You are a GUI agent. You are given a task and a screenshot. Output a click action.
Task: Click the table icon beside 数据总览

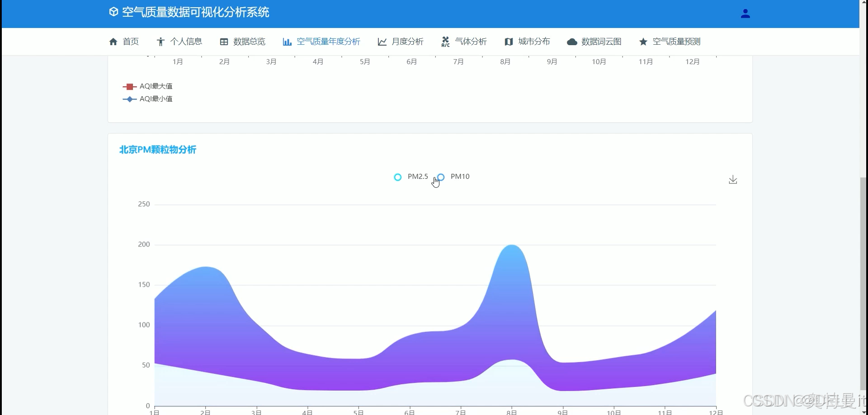pos(224,41)
